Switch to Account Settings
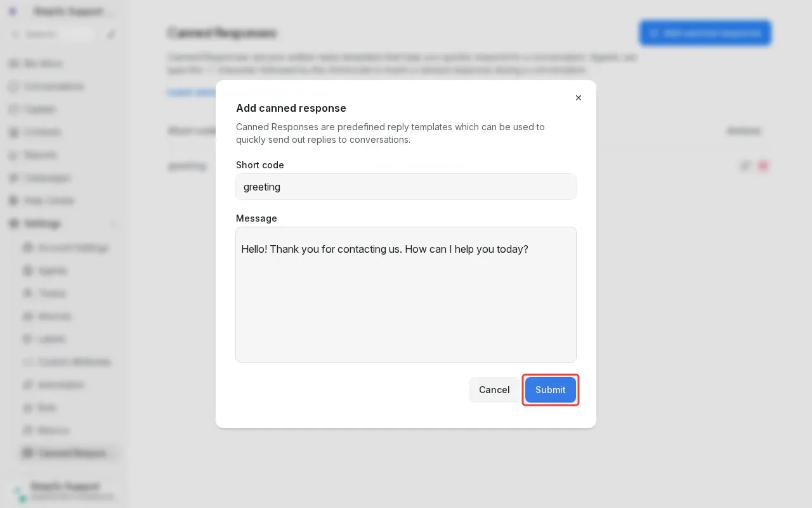Screen dimensions: 812x508 [x=73, y=248]
